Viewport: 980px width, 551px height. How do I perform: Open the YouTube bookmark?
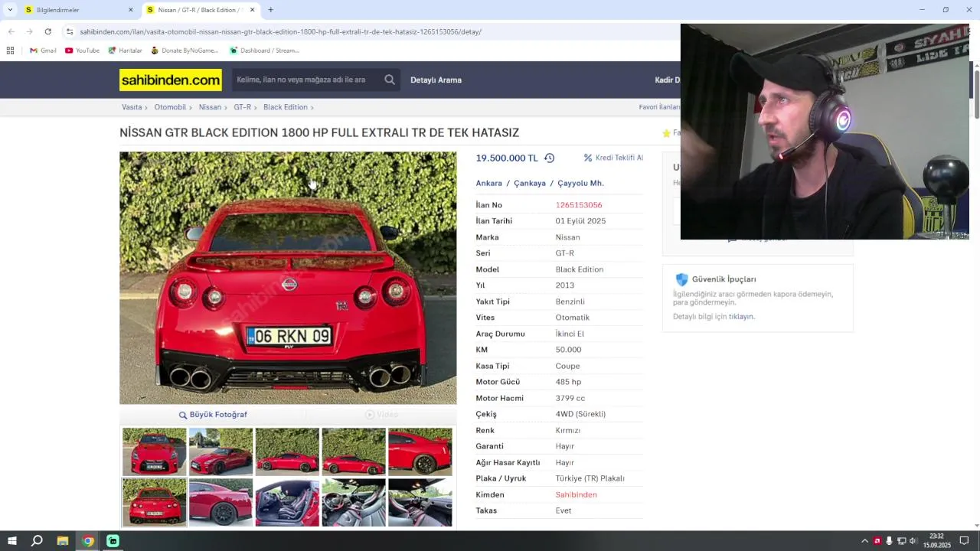(x=82, y=51)
